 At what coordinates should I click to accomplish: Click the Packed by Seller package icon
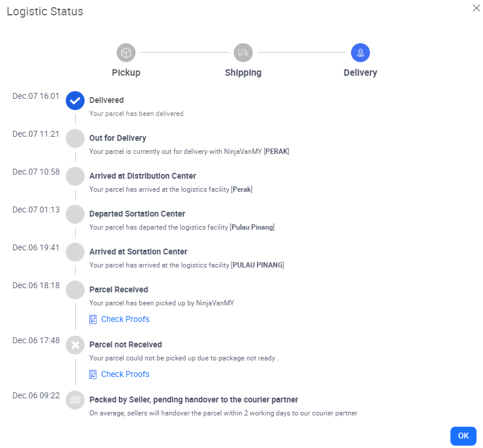75,400
